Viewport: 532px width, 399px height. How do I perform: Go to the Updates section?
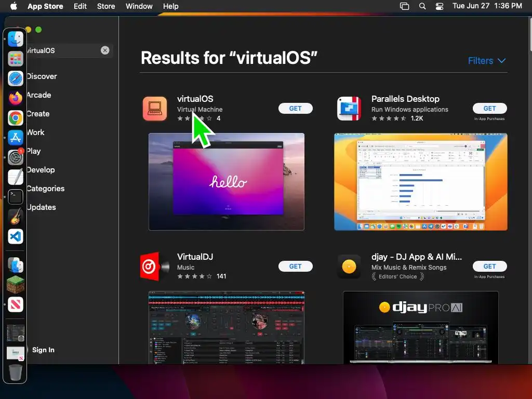coord(42,207)
